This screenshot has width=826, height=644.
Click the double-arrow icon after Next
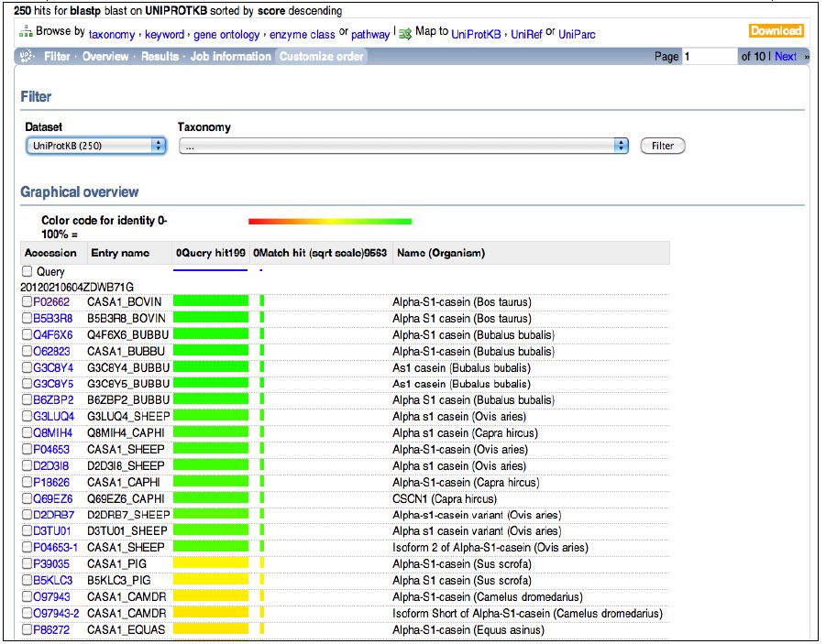coord(807,57)
